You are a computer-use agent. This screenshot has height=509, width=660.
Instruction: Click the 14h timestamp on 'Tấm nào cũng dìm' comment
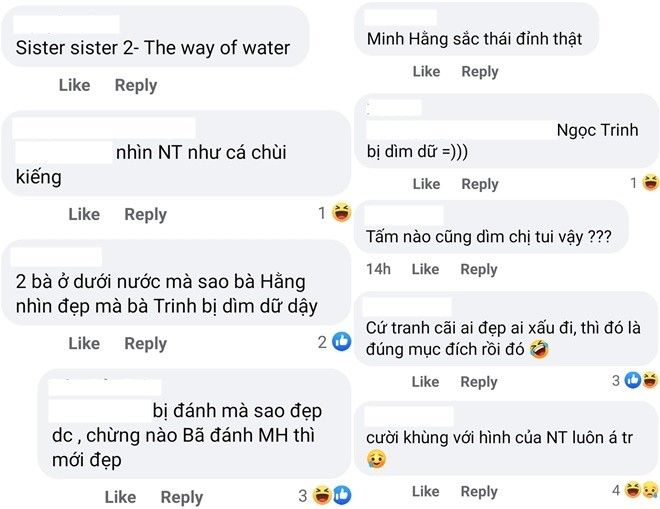[378, 269]
